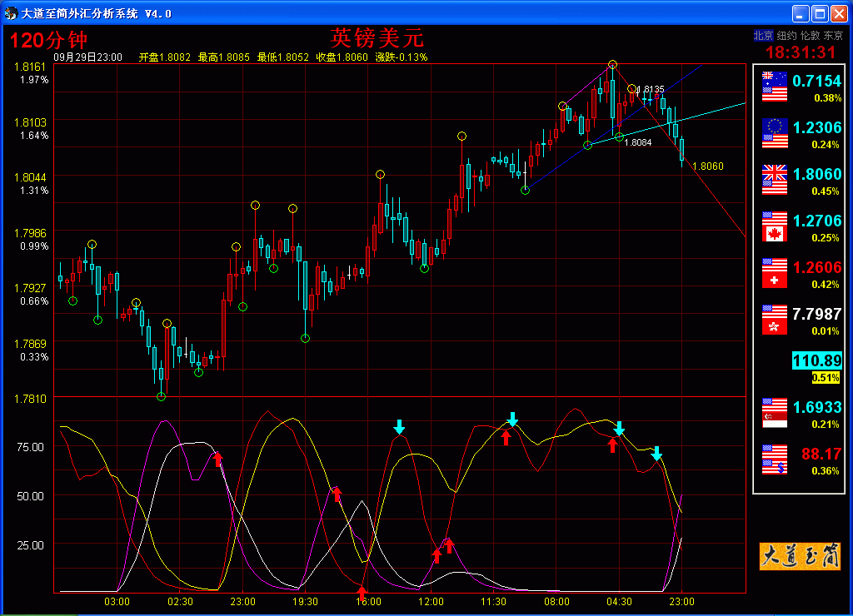Open the USD/CAD flag pair icon
Image resolution: width=853 pixels, height=616 pixels.
pos(776,226)
